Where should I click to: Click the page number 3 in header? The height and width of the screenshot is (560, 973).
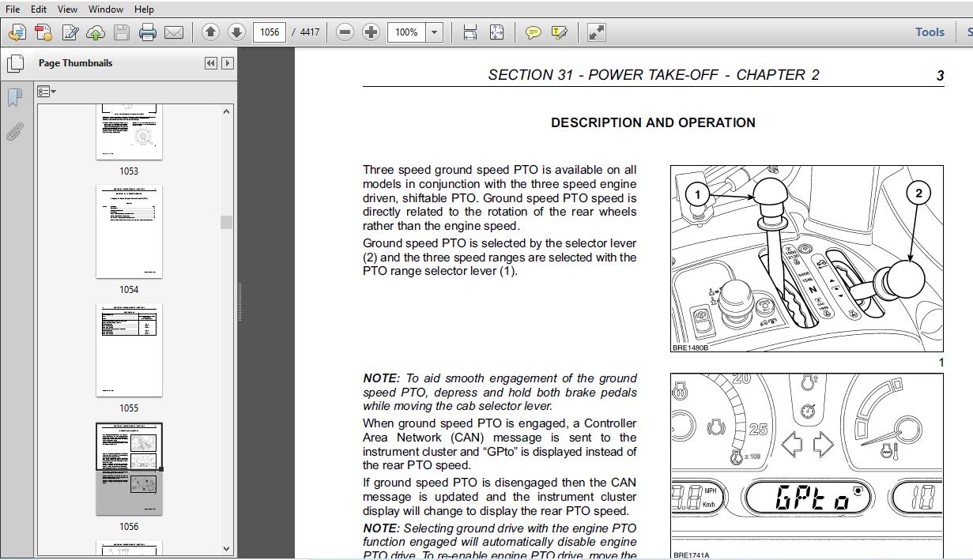pyautogui.click(x=940, y=76)
